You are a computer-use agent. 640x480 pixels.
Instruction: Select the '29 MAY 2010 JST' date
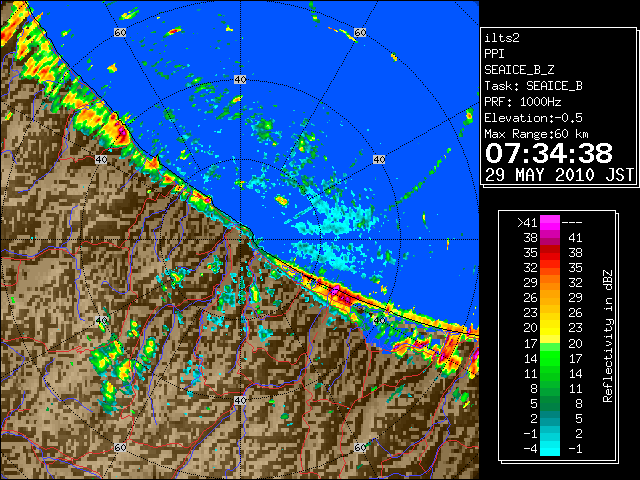pos(559,175)
